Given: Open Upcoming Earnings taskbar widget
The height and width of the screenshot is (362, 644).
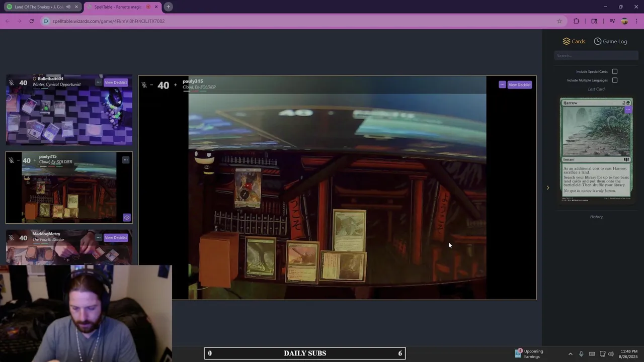Looking at the screenshot, I should click(529, 354).
